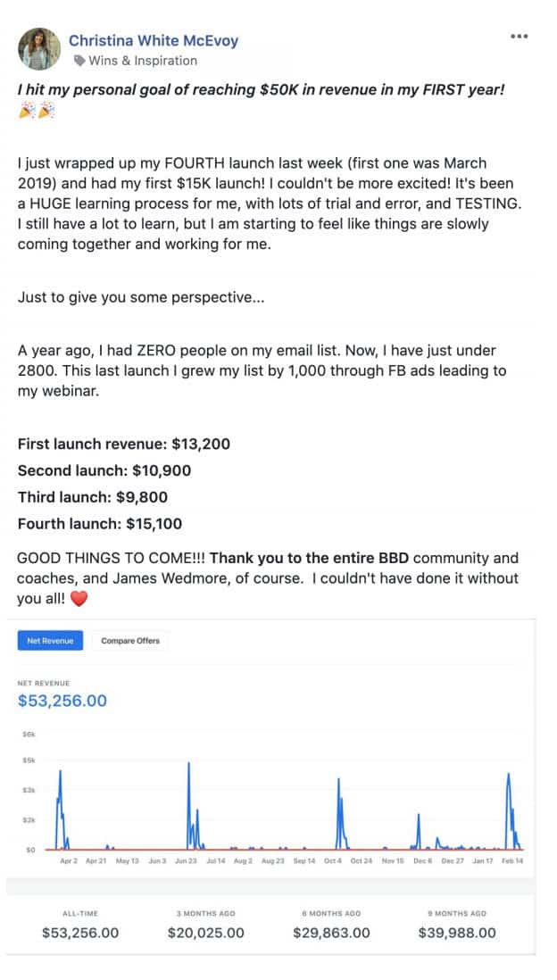
Task: Select the All-Time revenue figure
Action: [80, 933]
